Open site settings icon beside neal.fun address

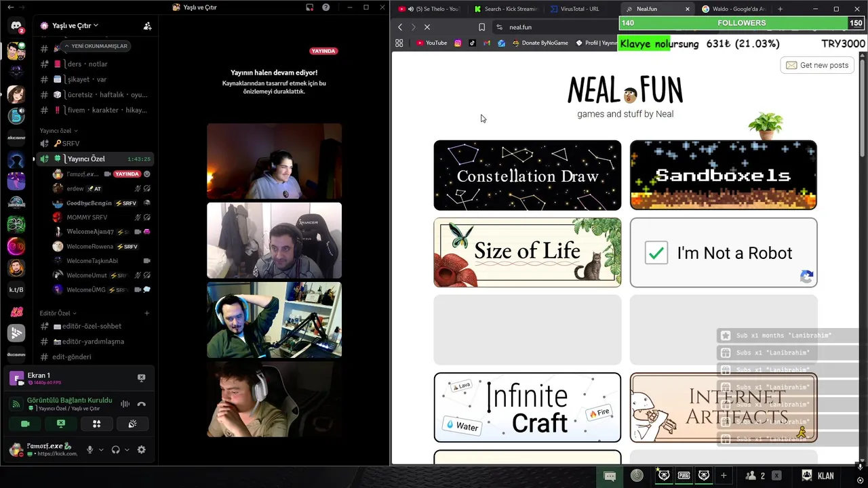500,27
